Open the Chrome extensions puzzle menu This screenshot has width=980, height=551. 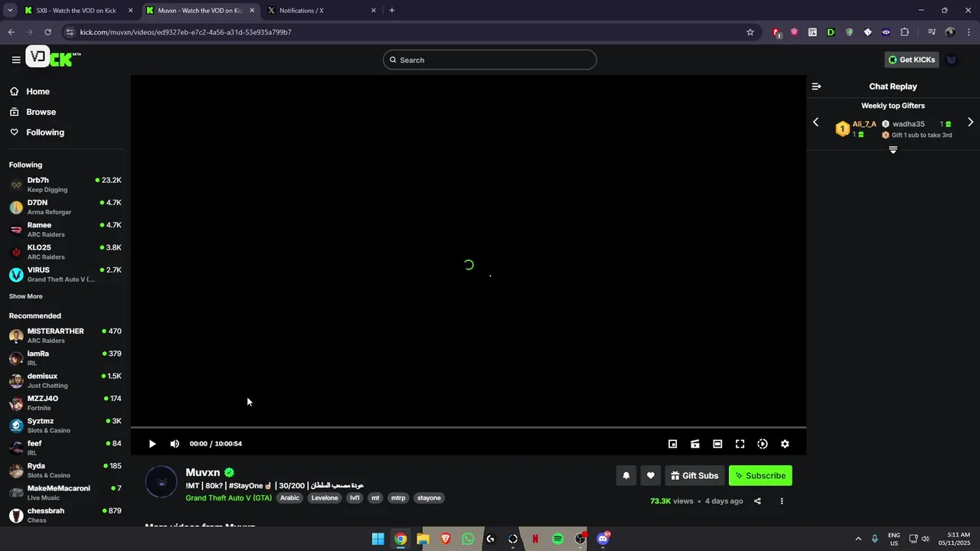(x=904, y=32)
